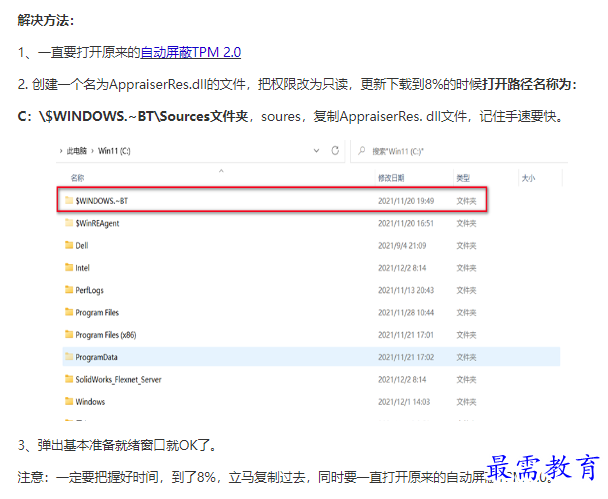Select the Intel folder name
The image size is (608, 499).
pos(82,268)
